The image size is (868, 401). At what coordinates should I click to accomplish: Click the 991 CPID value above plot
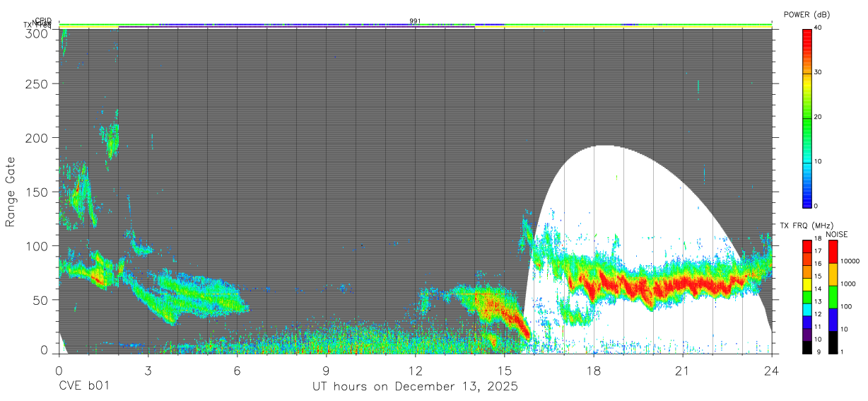(x=415, y=21)
